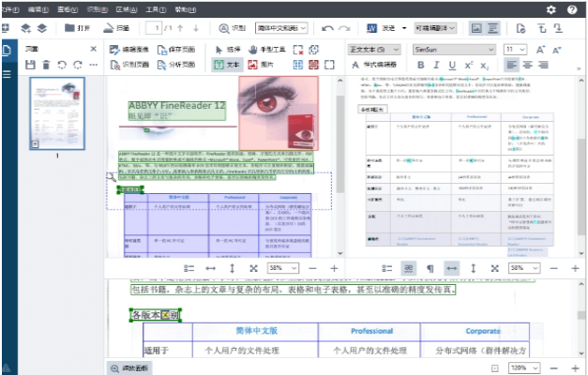This screenshot has width=588, height=375.
Task: Open the font size 11 dropdown
Action: (515, 50)
